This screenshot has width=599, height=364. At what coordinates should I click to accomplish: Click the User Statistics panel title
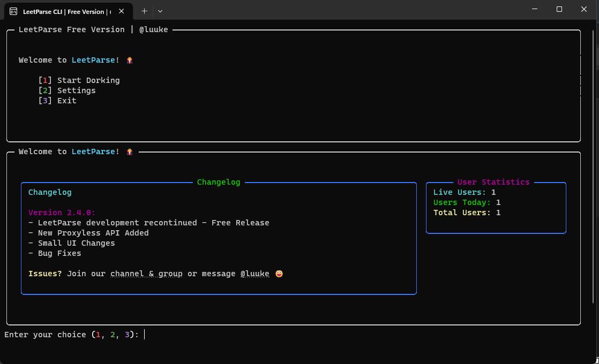tap(493, 182)
